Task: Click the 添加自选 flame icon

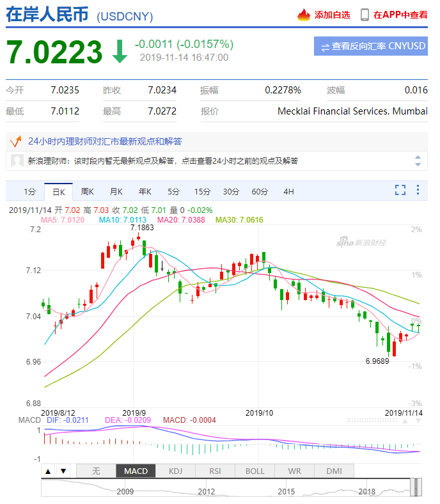Action: coord(304,15)
